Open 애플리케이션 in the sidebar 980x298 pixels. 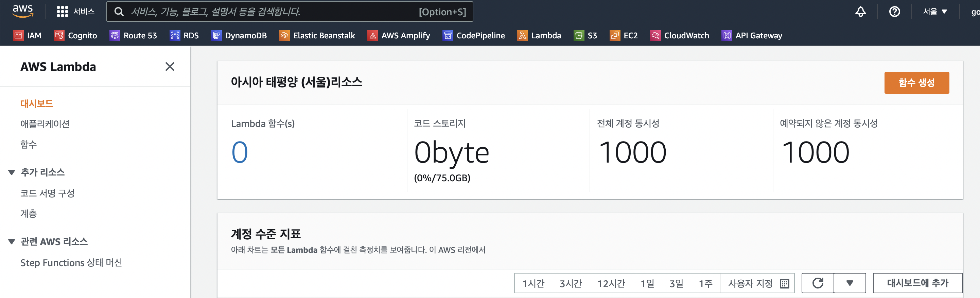click(45, 124)
